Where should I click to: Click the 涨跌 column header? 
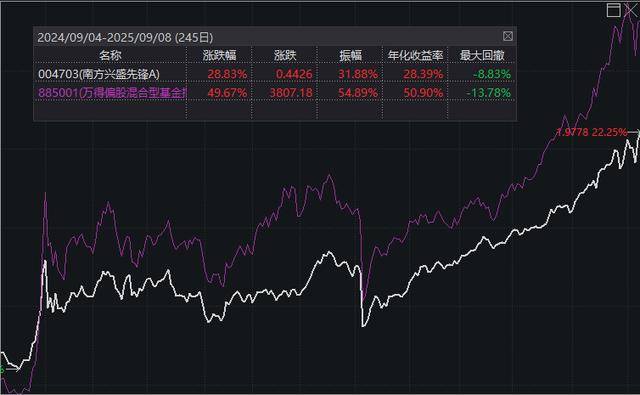tap(285, 55)
